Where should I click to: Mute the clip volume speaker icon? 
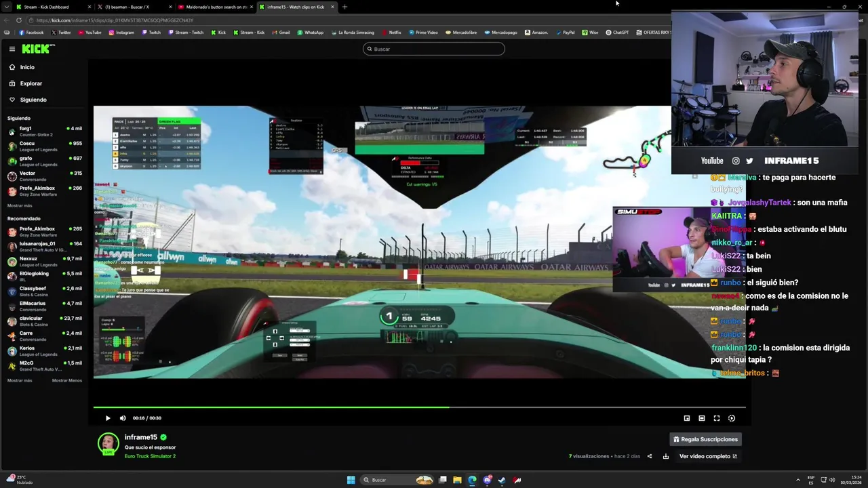pos(123,418)
